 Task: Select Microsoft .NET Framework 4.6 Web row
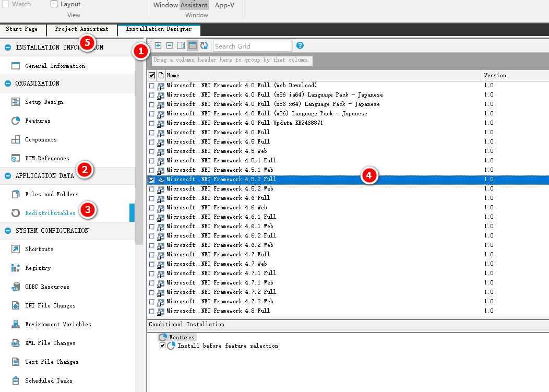click(x=348, y=207)
